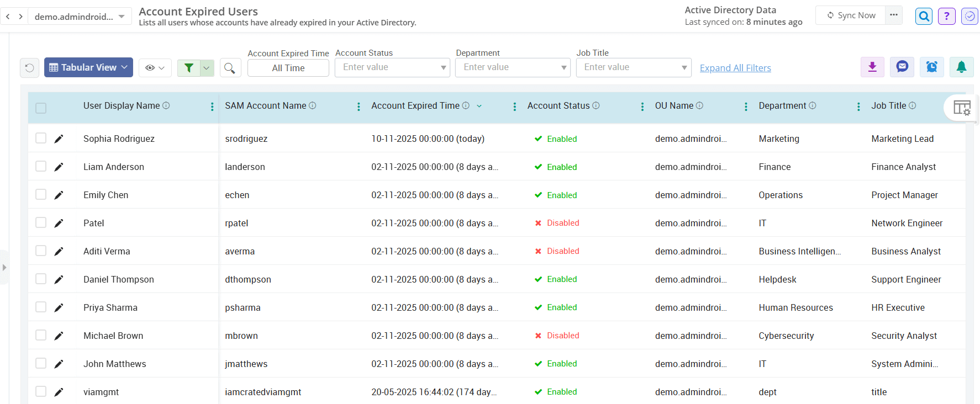Click the info icon beside User Display Name
The height and width of the screenshot is (404, 980).
pos(166,105)
